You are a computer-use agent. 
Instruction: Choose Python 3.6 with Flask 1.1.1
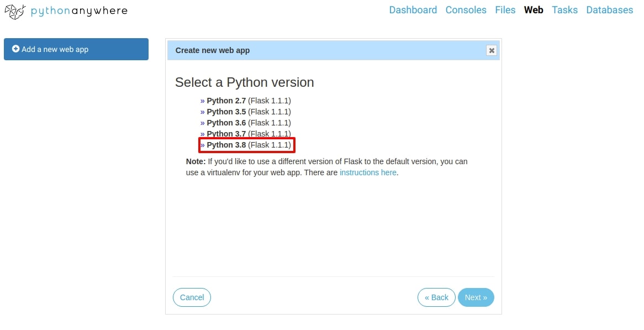(245, 123)
